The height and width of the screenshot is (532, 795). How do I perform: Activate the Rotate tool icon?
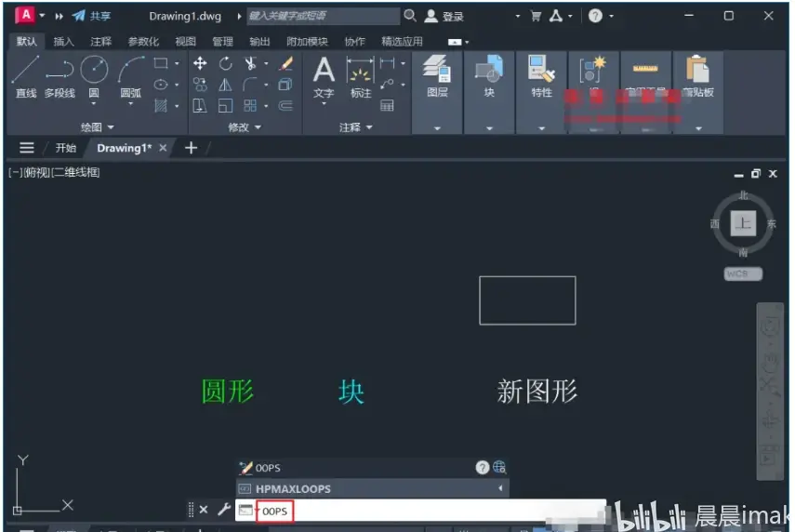226,63
